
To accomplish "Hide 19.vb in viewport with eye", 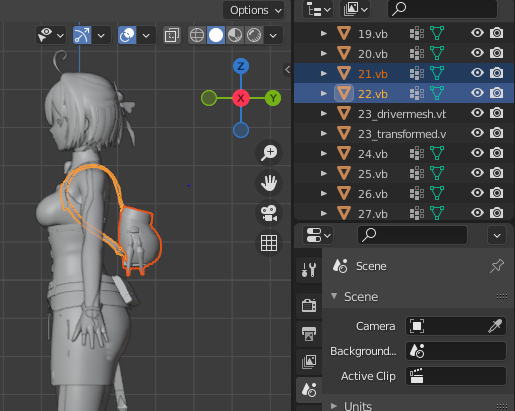I will pyautogui.click(x=477, y=33).
